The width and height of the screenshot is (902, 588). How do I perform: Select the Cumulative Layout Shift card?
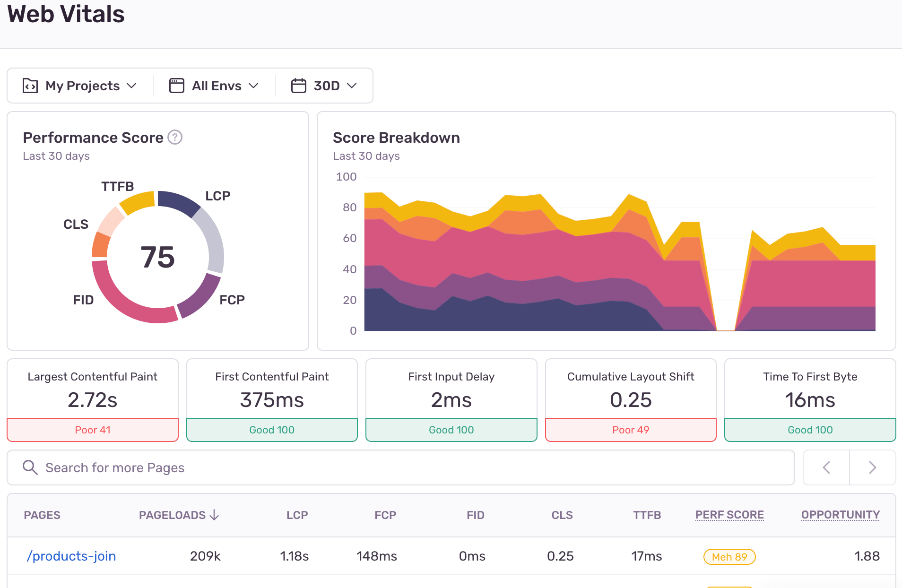coord(631,399)
